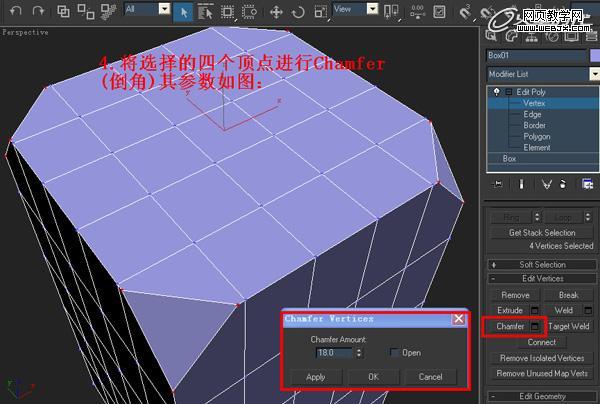Viewport: 600px width, 404px height.
Task: Click the Break button
Action: pos(569,295)
